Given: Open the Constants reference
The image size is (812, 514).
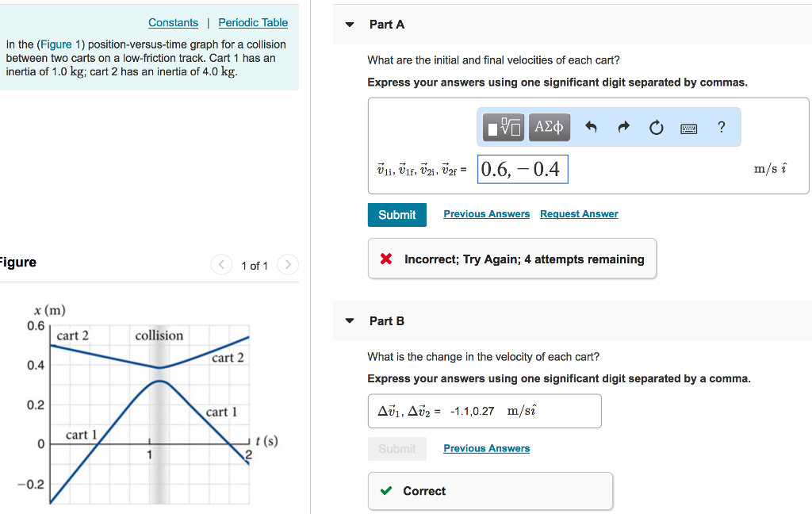Looking at the screenshot, I should coord(173,22).
